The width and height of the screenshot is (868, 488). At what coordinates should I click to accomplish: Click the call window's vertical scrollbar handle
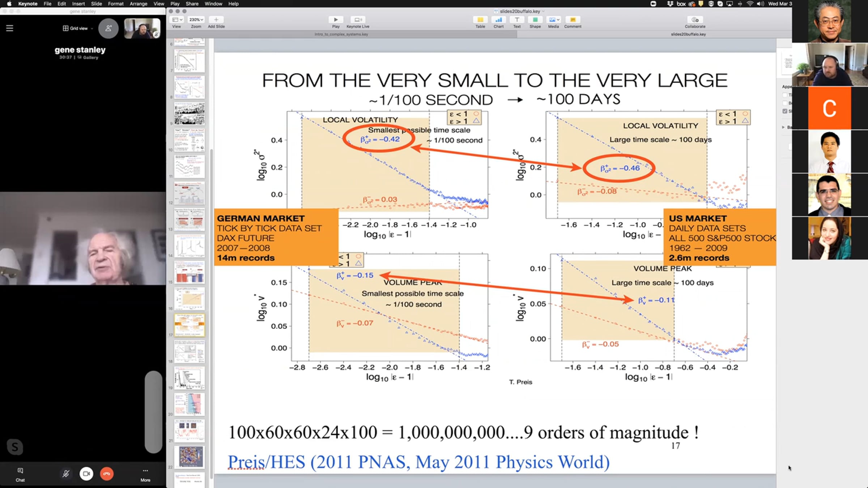click(x=153, y=412)
